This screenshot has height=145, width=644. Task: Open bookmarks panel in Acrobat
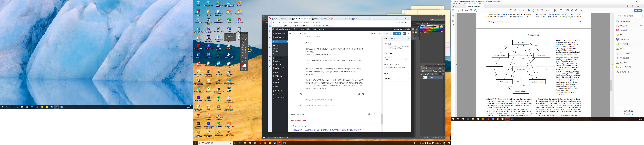click(x=453, y=21)
